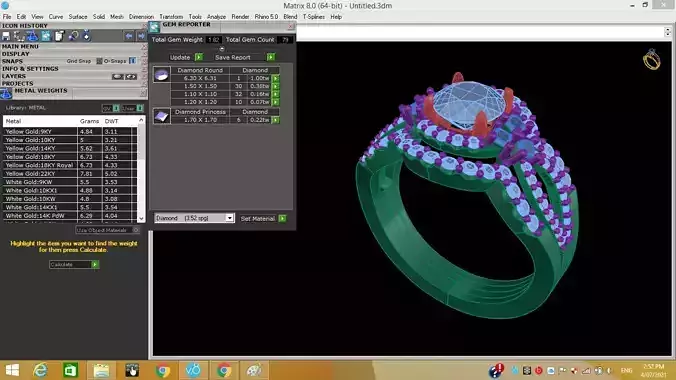Toggle the O-Snaps option
This screenshot has width=676, height=380.
pos(132,61)
